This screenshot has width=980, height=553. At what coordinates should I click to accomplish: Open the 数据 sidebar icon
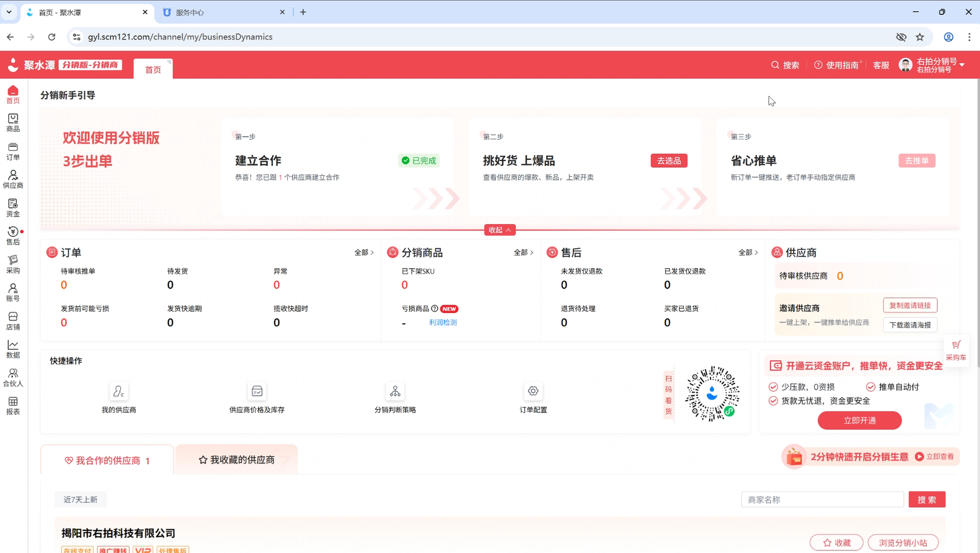(13, 348)
